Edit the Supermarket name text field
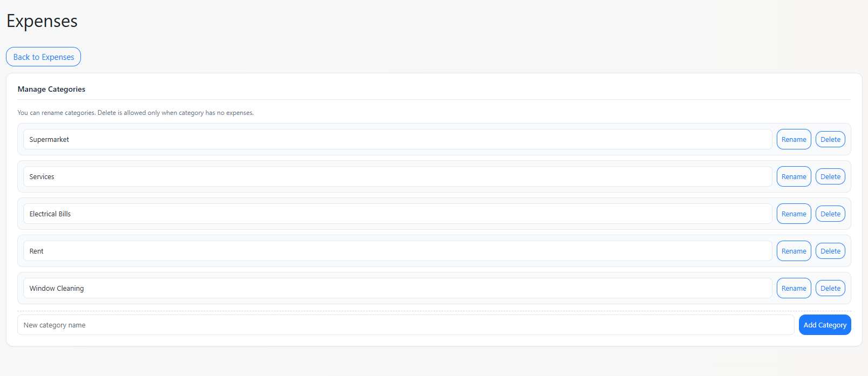The image size is (868, 376). pos(397,139)
